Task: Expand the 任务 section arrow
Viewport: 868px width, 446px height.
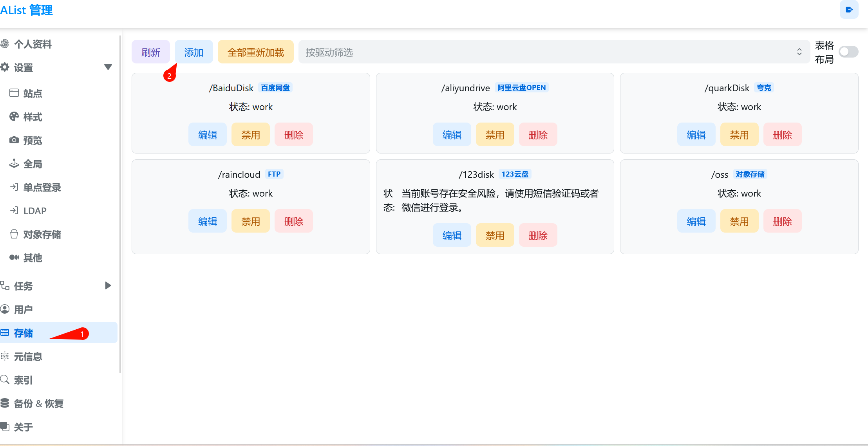Action: pyautogui.click(x=108, y=286)
